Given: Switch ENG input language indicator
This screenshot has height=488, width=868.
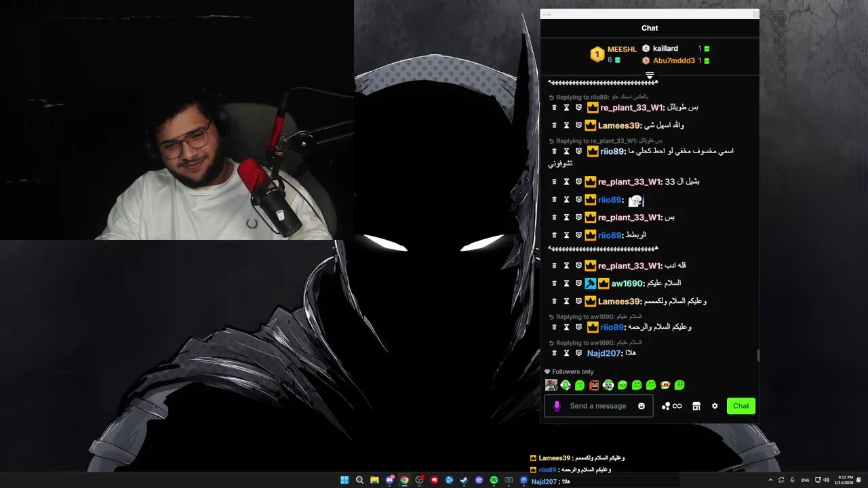Looking at the screenshot, I should 805,480.
